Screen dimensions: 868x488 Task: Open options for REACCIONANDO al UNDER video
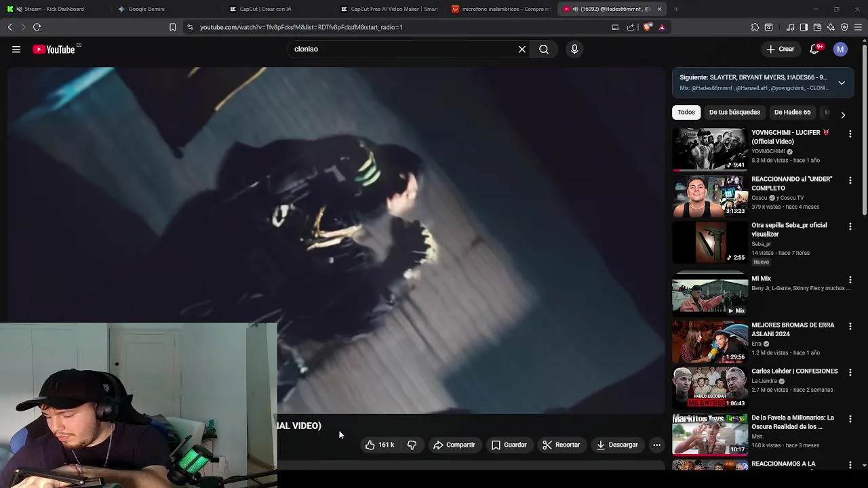coord(850,180)
